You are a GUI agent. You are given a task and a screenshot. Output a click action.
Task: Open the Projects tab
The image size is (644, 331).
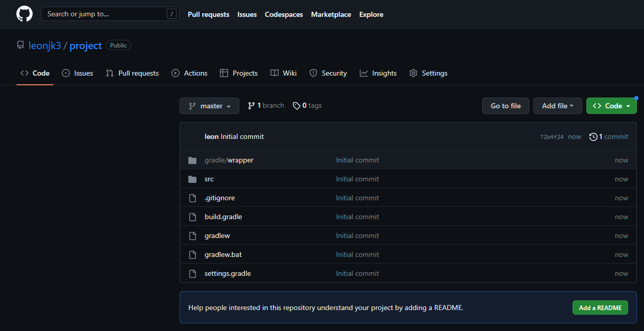tap(239, 73)
